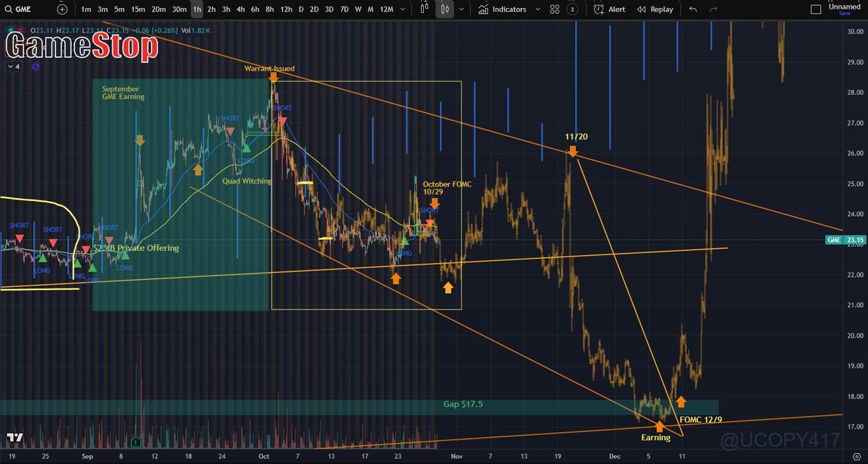Open indicator templates chevron next to Indicators

click(x=537, y=9)
